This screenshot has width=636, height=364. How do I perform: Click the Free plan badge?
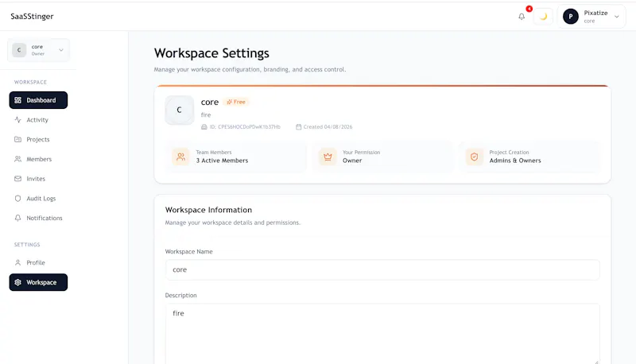[x=235, y=102]
